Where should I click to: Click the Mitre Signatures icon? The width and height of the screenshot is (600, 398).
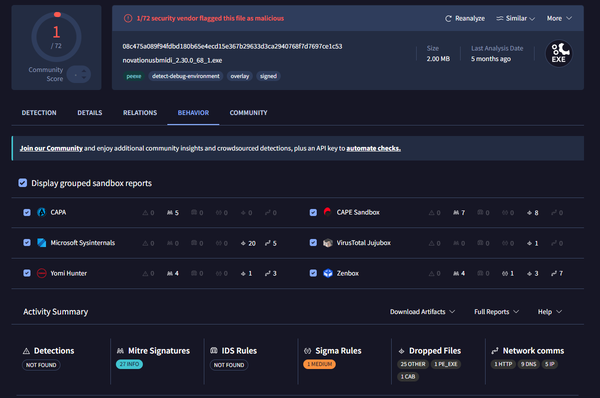(x=120, y=351)
